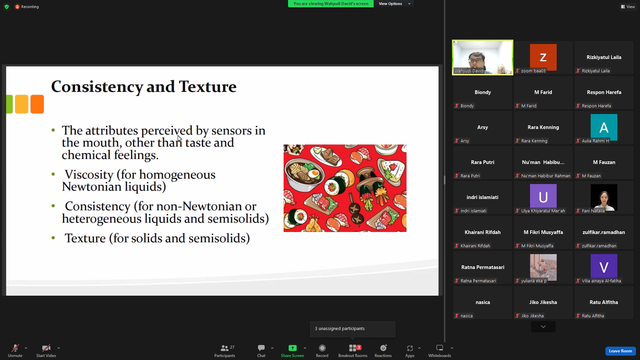Screen dimensions: 640x360
Task: Click the Unmute microphone icon
Action: [15, 348]
